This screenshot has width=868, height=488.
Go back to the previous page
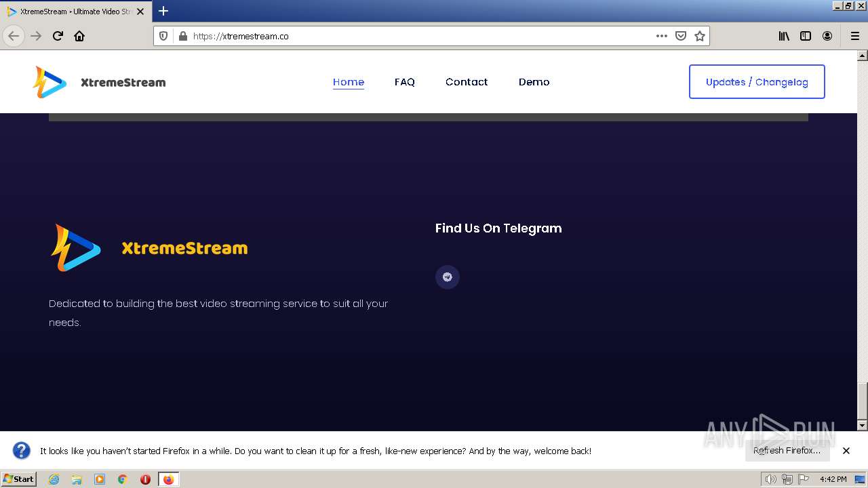[x=14, y=36]
